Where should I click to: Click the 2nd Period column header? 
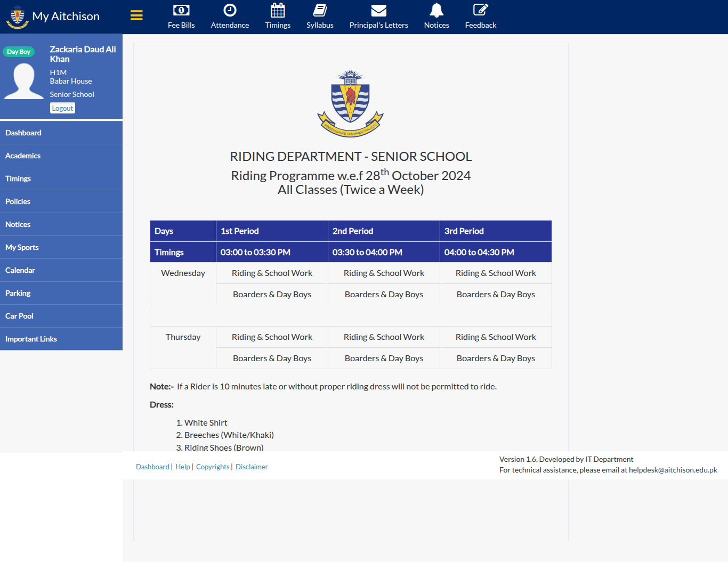coord(384,231)
